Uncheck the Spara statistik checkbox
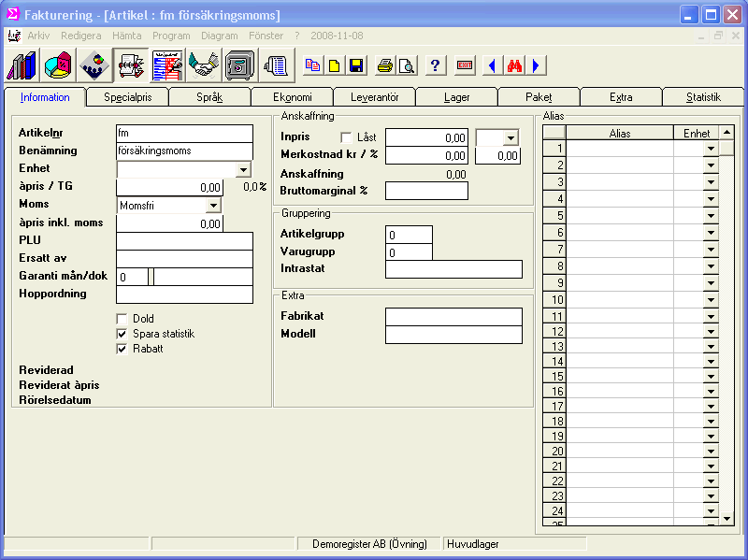The width and height of the screenshot is (748, 560). click(x=122, y=334)
